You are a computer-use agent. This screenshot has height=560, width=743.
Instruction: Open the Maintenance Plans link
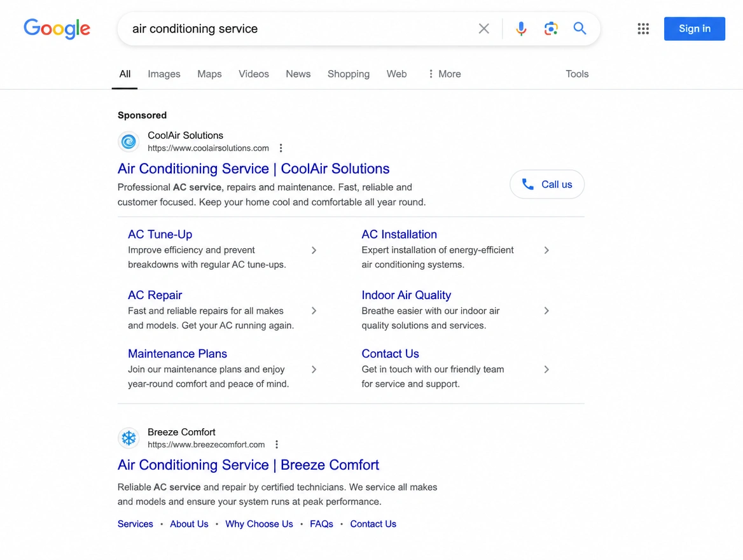click(177, 353)
